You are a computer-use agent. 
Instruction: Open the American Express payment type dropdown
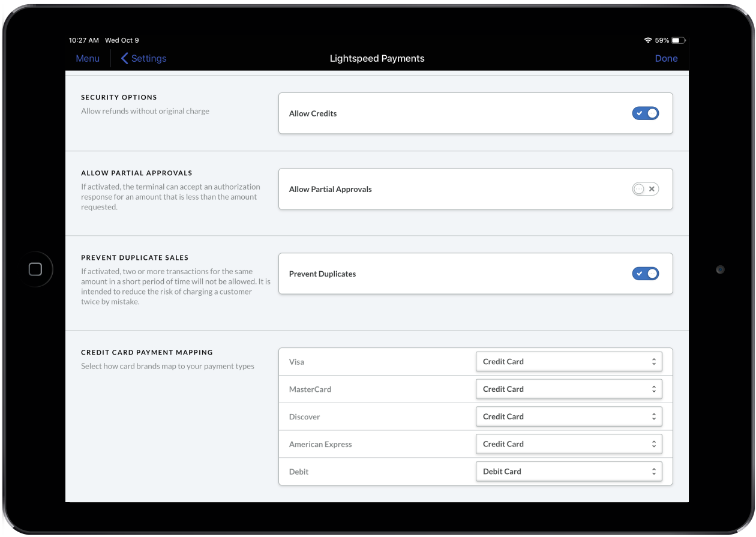pos(569,444)
